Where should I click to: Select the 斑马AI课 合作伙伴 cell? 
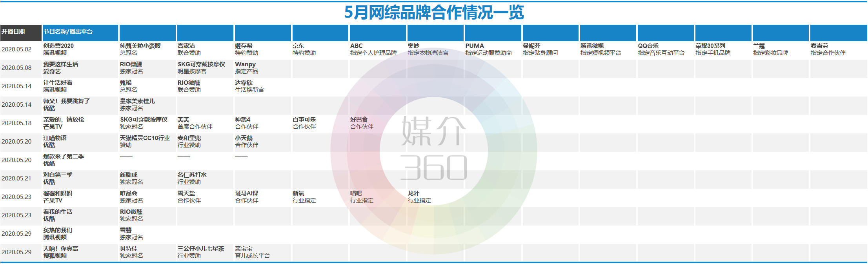263,197
